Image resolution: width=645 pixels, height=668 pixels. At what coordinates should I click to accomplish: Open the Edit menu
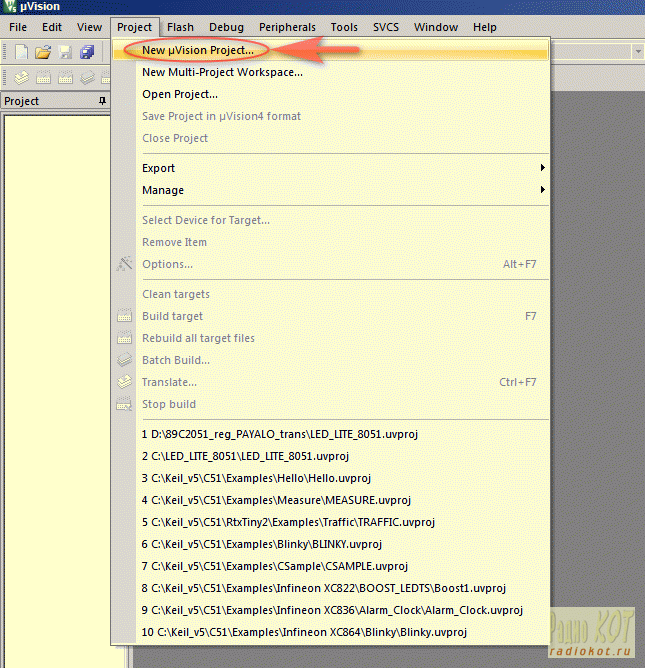click(x=52, y=27)
